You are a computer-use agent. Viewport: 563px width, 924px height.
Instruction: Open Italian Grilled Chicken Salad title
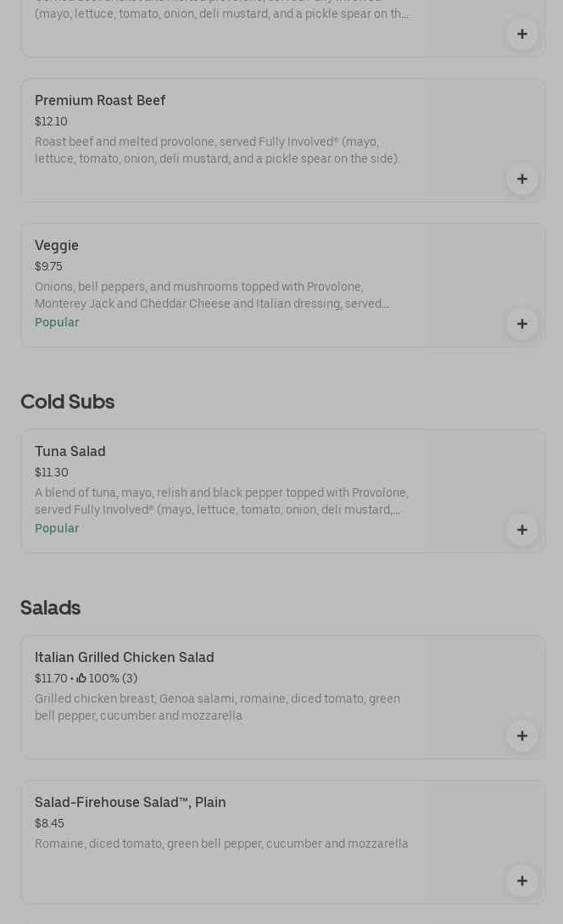pos(125,658)
